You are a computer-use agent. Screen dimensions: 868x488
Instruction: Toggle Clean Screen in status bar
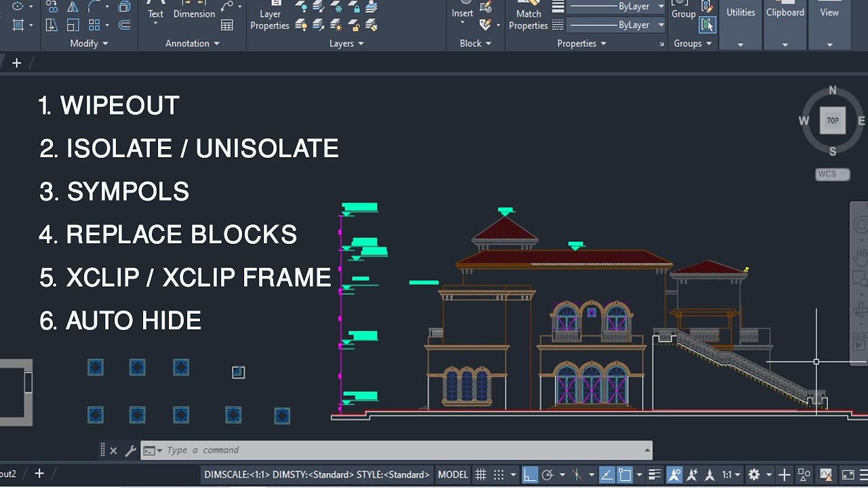(x=848, y=474)
